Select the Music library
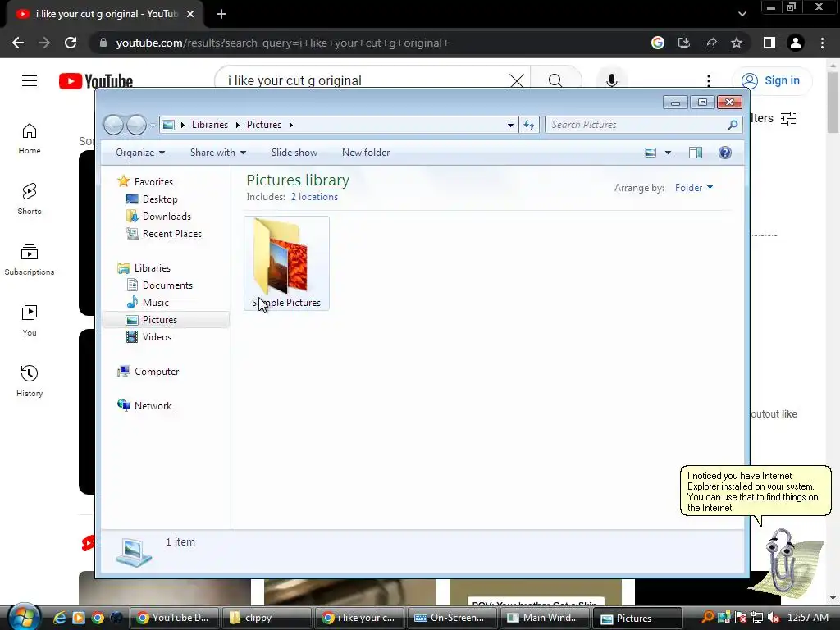 click(155, 303)
